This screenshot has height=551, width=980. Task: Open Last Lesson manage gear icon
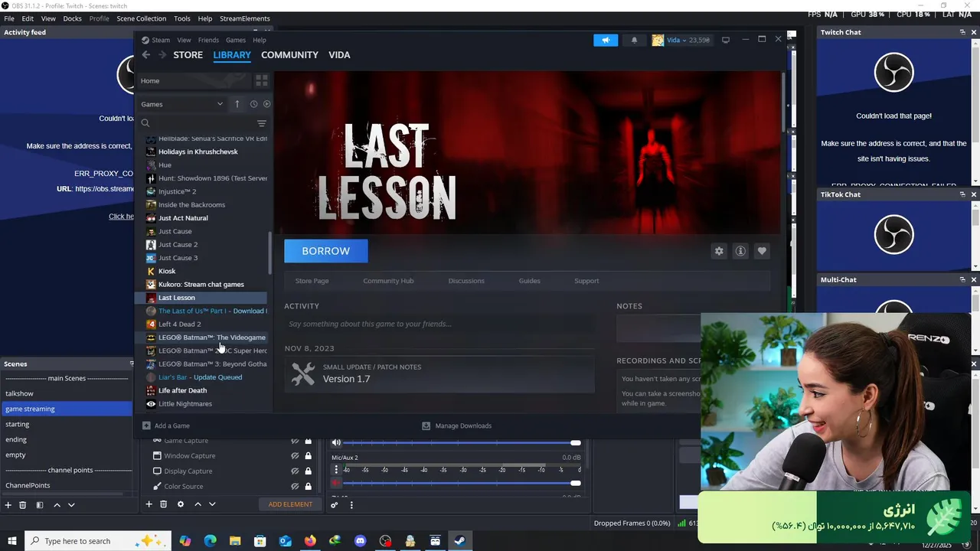coord(719,251)
